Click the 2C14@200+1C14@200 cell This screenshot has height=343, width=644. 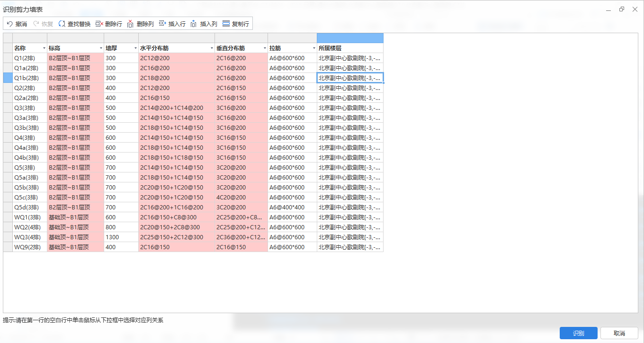177,108
